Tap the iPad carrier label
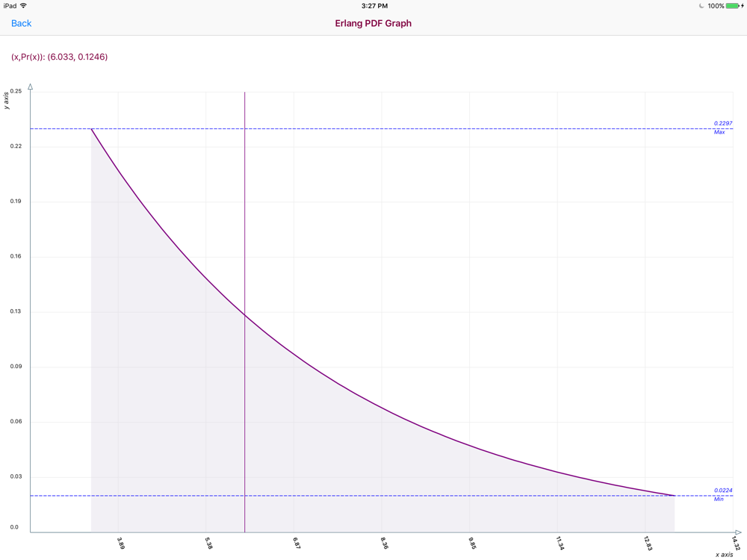The width and height of the screenshot is (747, 560). point(10,6)
